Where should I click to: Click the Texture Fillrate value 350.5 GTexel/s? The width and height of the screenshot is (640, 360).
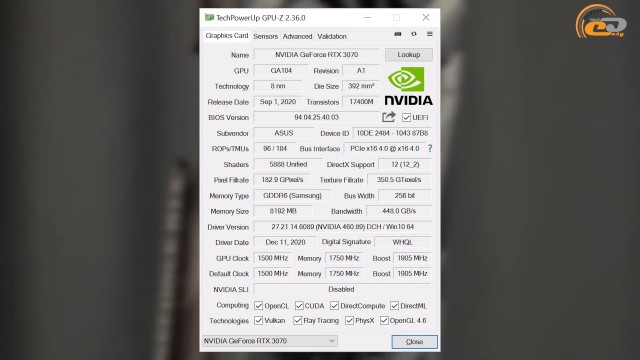tap(399, 180)
